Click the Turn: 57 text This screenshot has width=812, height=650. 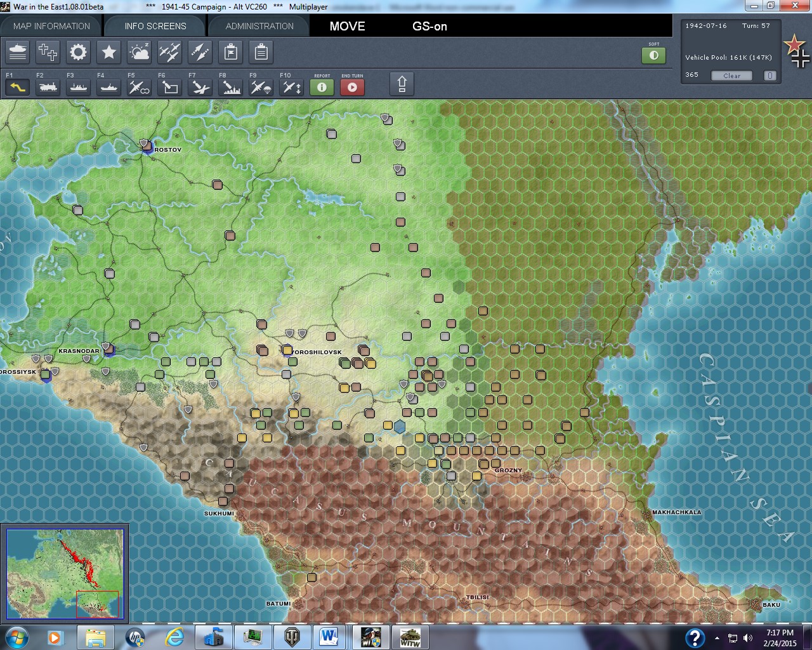pos(756,26)
